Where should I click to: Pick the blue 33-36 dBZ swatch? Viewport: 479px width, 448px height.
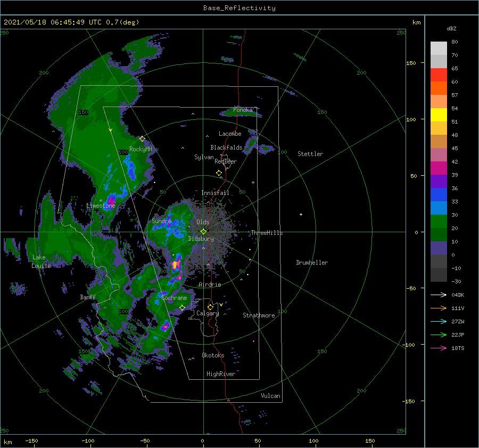439,195
